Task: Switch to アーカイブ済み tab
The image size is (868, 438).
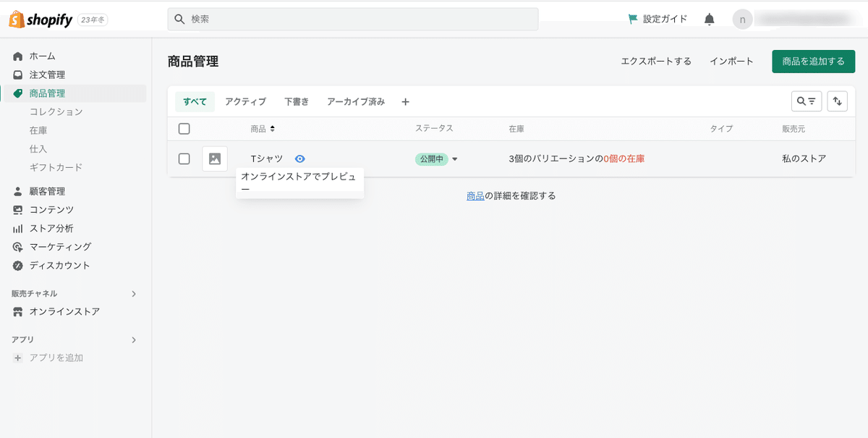Action: tap(356, 102)
